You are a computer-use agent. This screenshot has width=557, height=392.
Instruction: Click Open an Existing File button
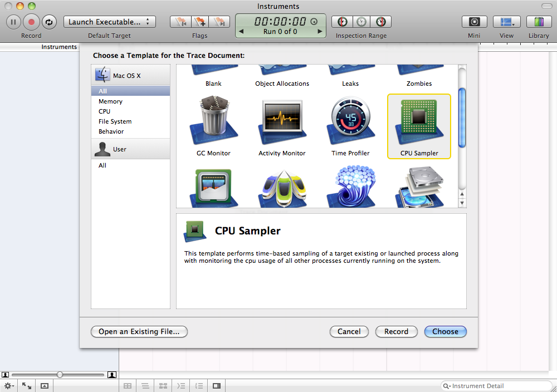click(x=139, y=331)
